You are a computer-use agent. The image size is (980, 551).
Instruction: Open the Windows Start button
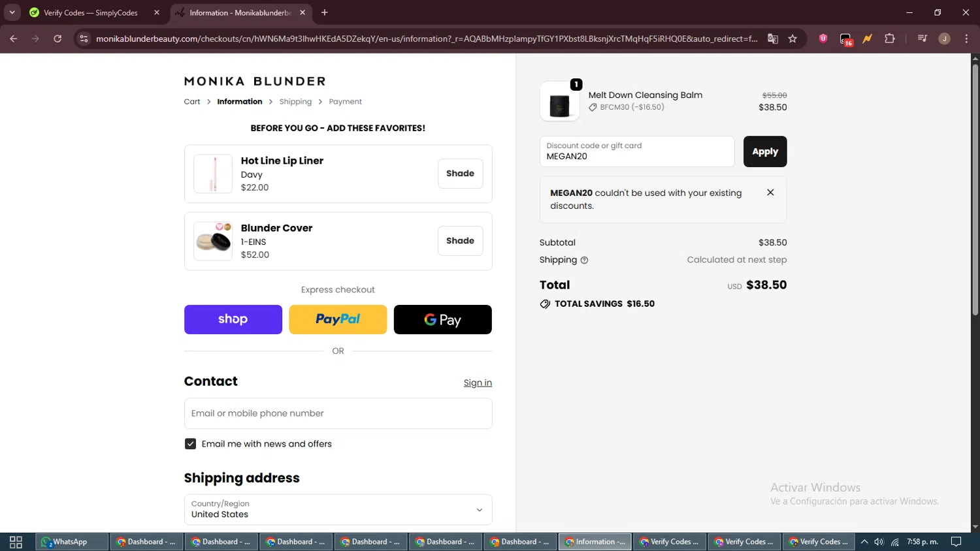click(x=16, y=542)
